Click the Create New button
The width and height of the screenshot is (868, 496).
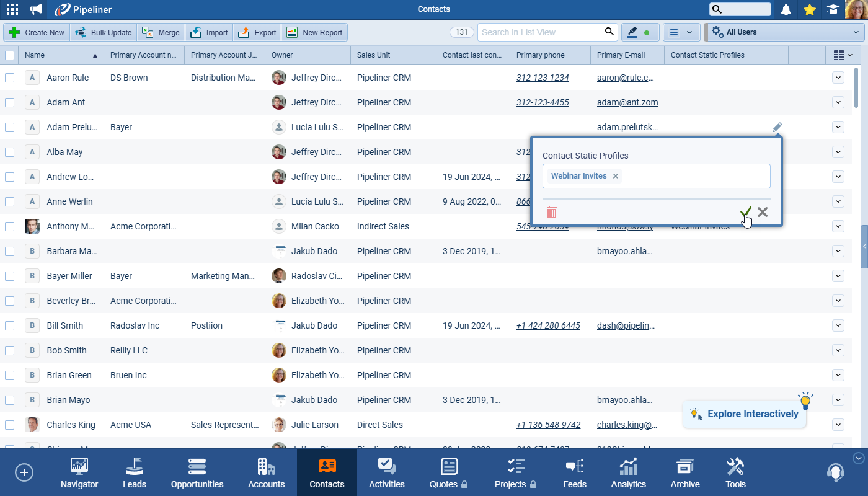point(37,32)
